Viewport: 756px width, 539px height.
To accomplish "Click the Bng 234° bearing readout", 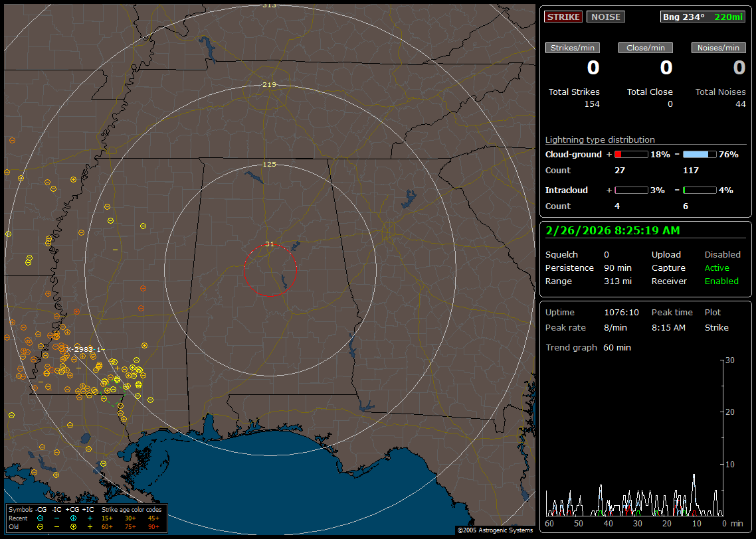I will tap(684, 17).
